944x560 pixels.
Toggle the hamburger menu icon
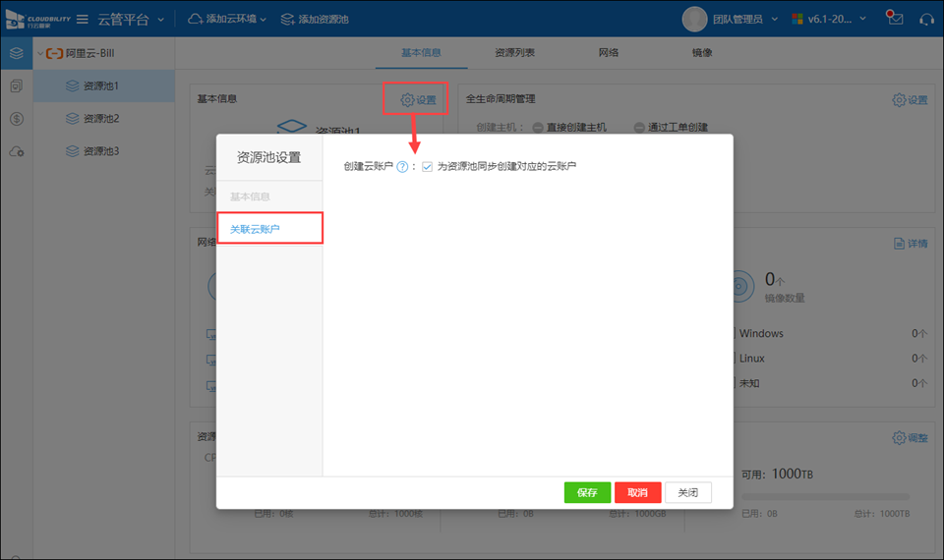[x=83, y=20]
